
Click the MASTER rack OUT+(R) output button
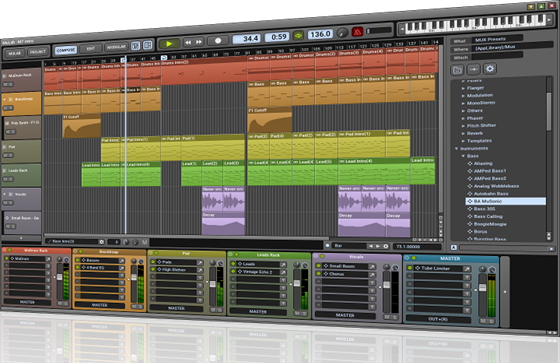tap(438, 319)
